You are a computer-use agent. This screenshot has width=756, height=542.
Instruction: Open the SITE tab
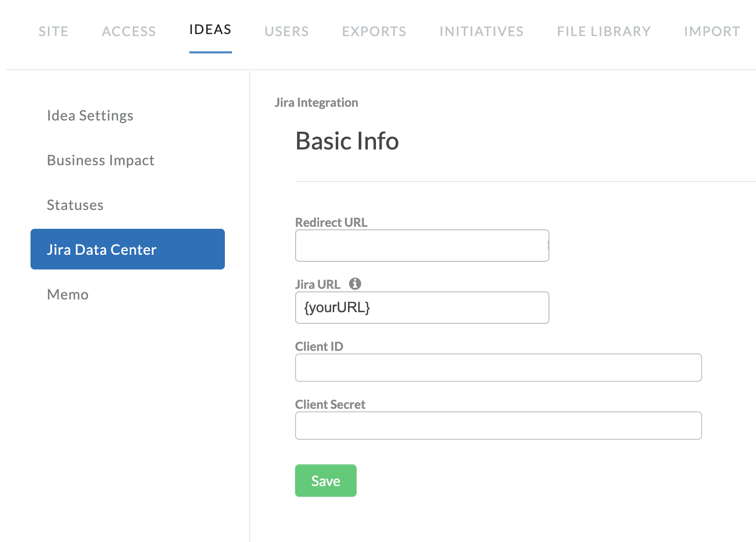point(53,32)
